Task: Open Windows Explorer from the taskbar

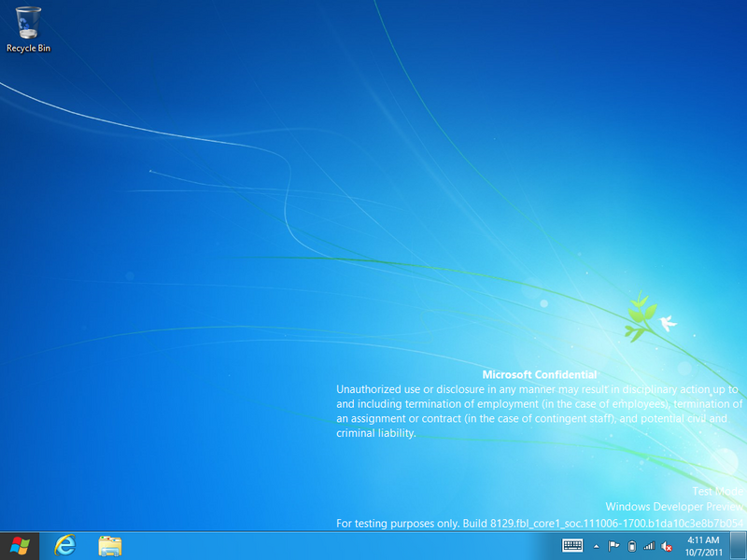Action: [109, 546]
